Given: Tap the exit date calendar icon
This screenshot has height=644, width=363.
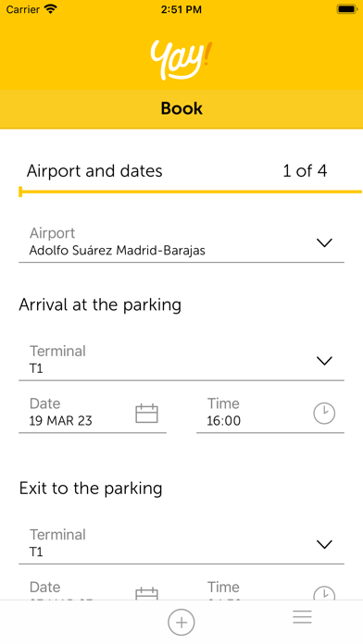Looking at the screenshot, I should [x=146, y=594].
